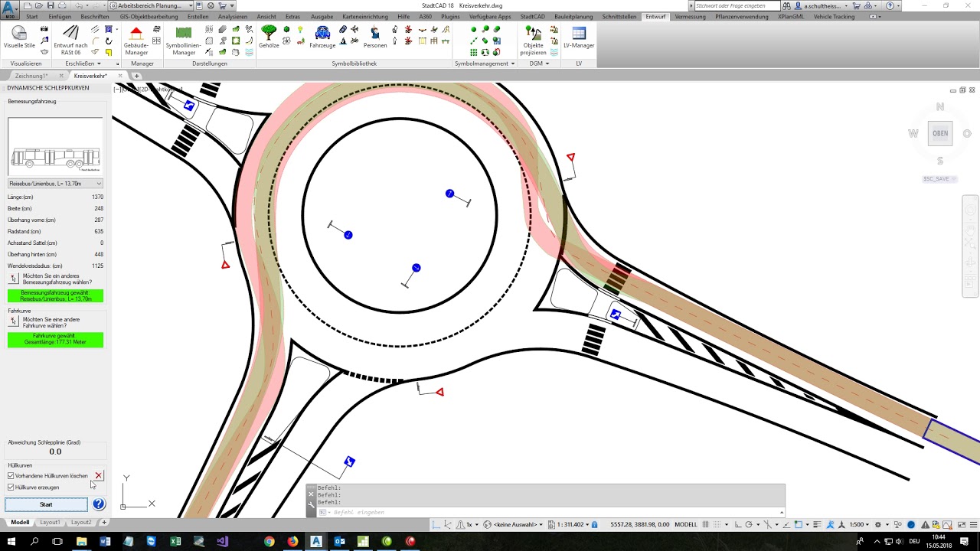
Task: Expand the Symbolmanagement panel
Action: coord(485,64)
